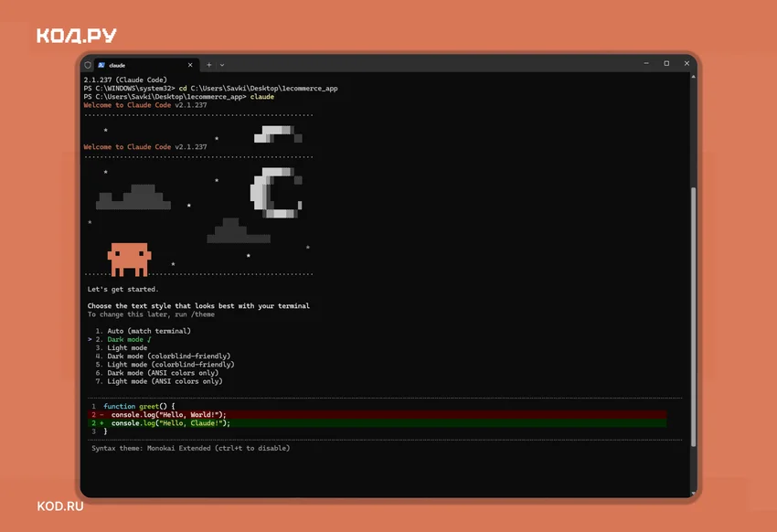Click the Choose the text style heading
Viewport: 777px width, 532px height.
click(198, 306)
